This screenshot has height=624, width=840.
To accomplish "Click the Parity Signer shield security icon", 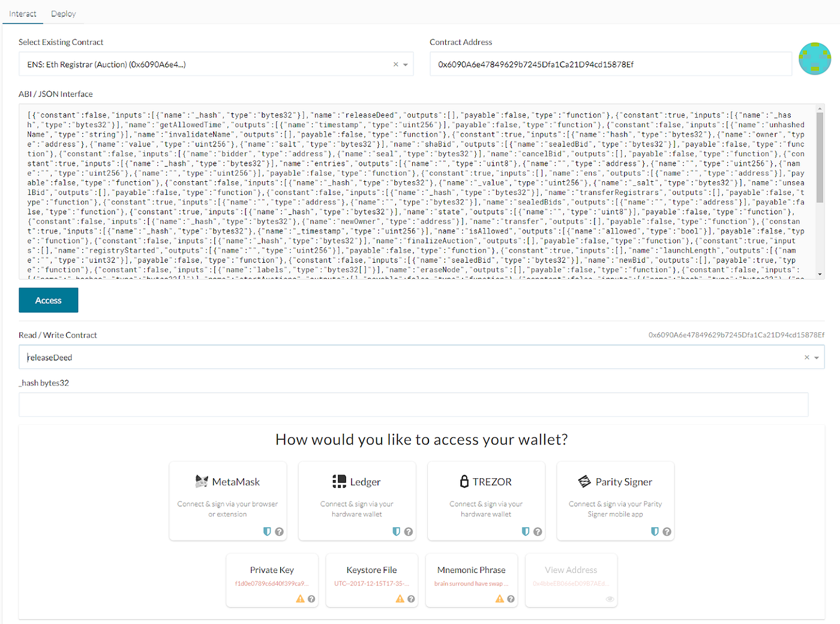I will coord(655,532).
